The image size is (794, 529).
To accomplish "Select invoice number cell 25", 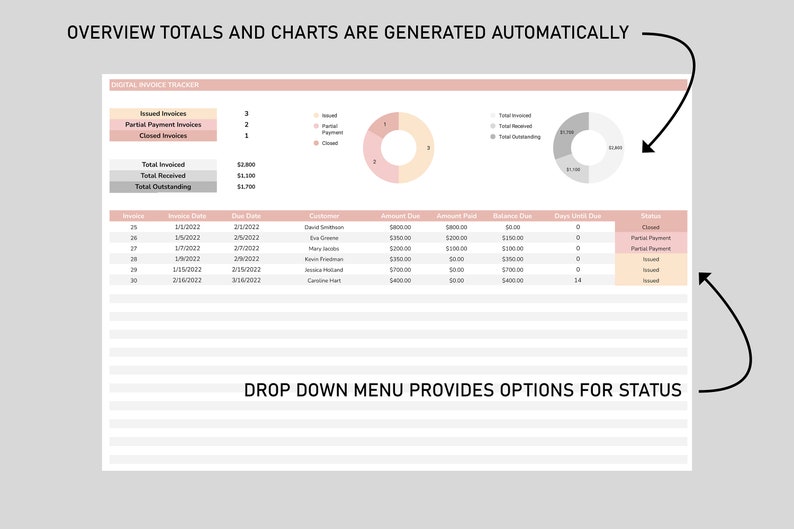I will pos(134,227).
